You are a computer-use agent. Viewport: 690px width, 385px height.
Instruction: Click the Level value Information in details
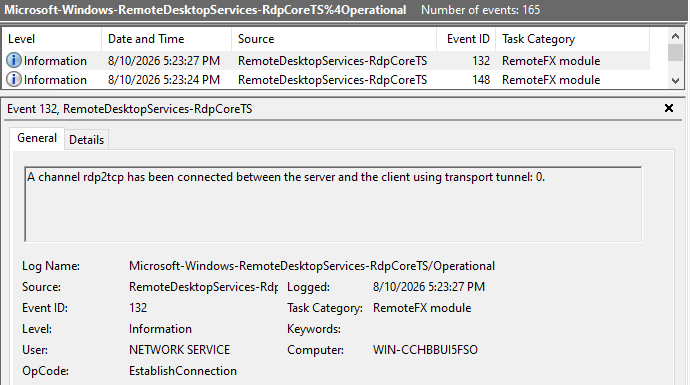click(160, 329)
